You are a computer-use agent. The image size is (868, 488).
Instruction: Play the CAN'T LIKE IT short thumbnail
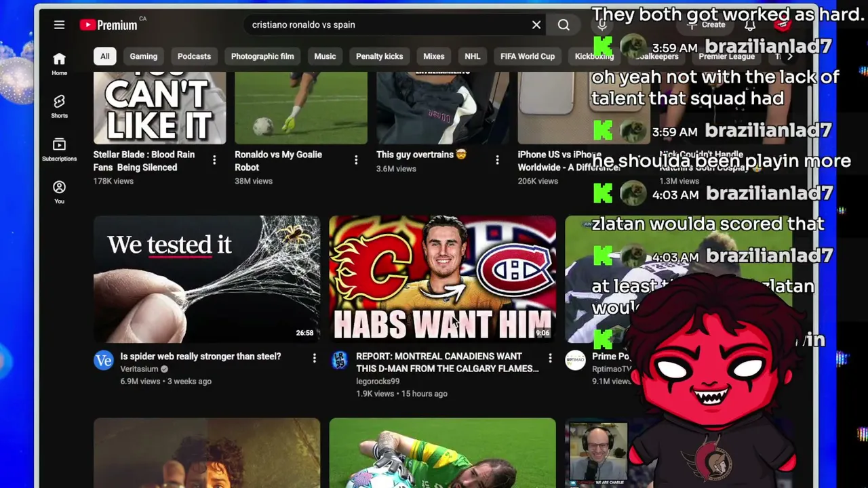point(160,107)
